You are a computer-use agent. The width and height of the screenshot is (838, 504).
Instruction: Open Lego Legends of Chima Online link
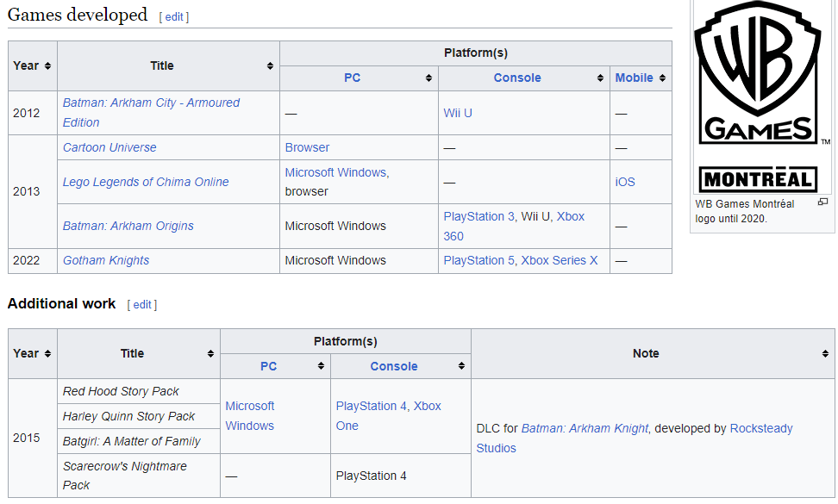(146, 182)
